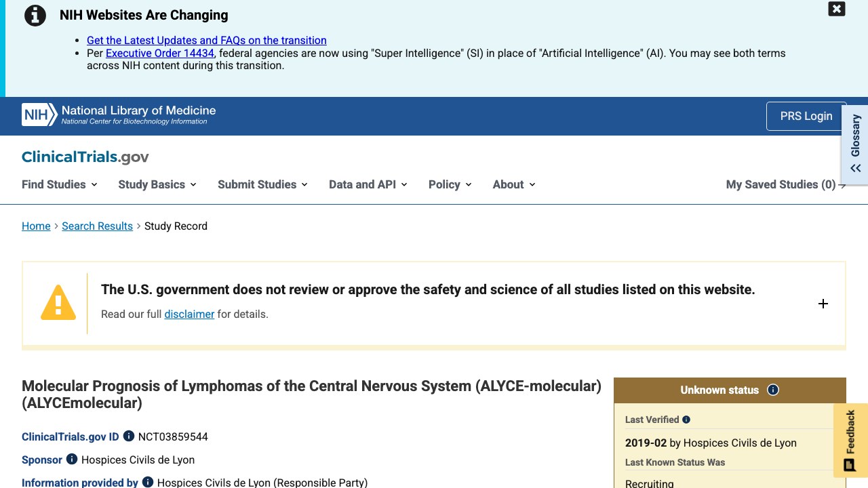
Task: Open the Find Studies dropdown menu
Action: click(60, 184)
